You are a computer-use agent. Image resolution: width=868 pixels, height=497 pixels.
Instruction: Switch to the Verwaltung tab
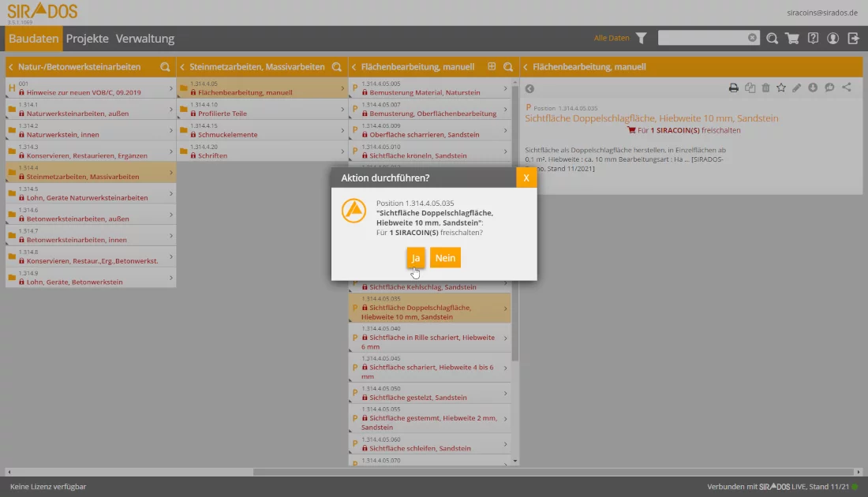coord(145,39)
